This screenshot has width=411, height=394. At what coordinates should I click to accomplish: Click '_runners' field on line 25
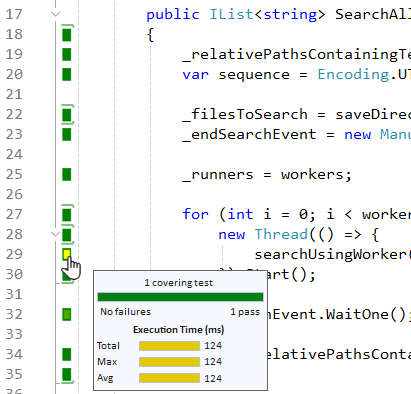point(218,175)
